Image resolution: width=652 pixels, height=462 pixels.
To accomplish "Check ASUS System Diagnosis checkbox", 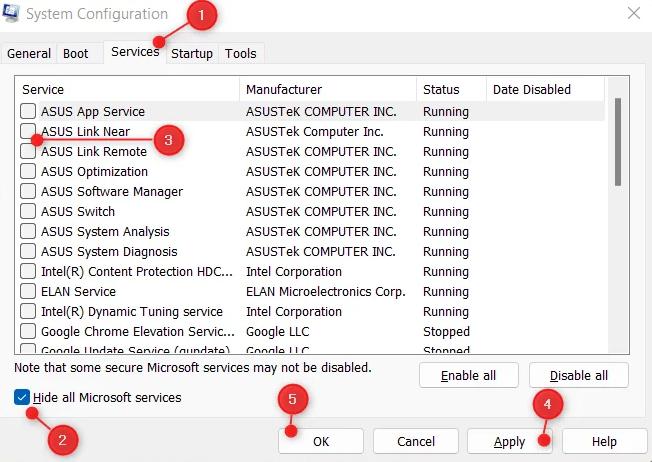I will [x=28, y=251].
